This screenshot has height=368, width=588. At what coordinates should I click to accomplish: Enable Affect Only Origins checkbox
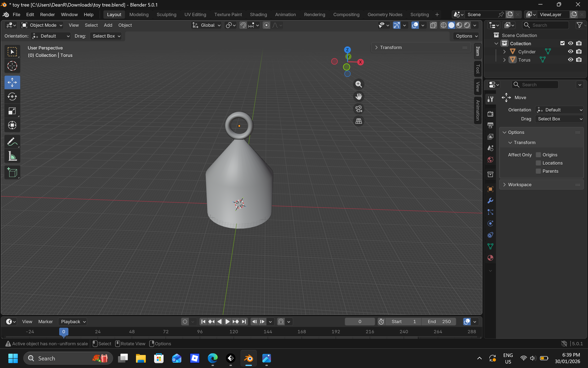538,155
